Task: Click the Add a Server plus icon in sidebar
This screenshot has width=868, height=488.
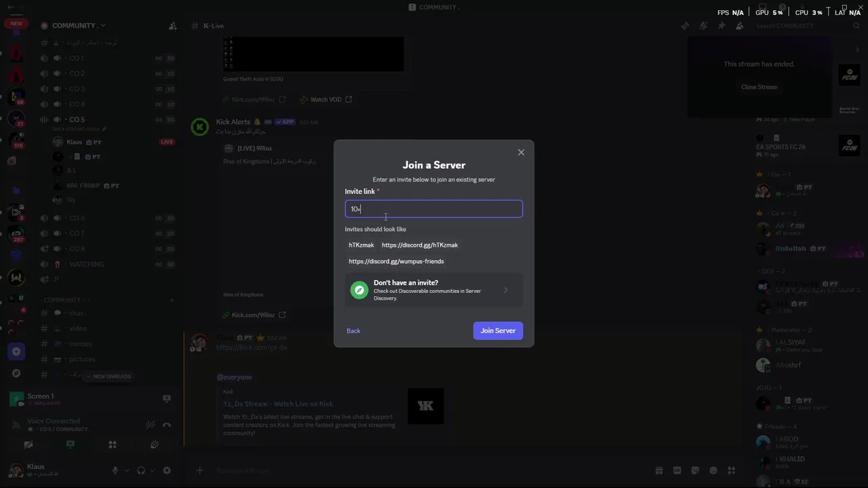Action: [x=16, y=352]
